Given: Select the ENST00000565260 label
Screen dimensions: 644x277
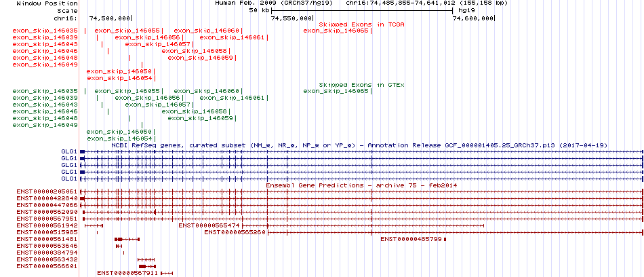Looking at the screenshot, I should point(235,232).
